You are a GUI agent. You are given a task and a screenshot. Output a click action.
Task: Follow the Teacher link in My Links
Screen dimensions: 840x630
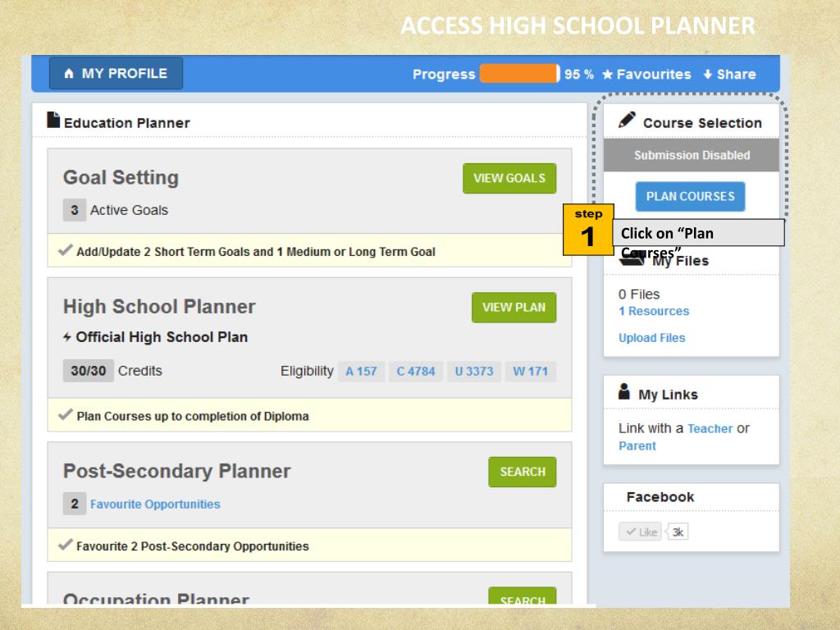[710, 428]
